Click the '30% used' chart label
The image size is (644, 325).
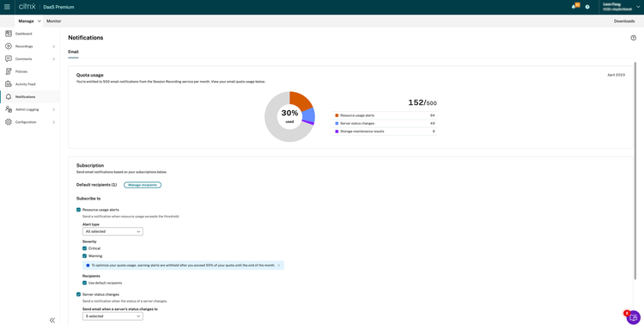pyautogui.click(x=289, y=116)
